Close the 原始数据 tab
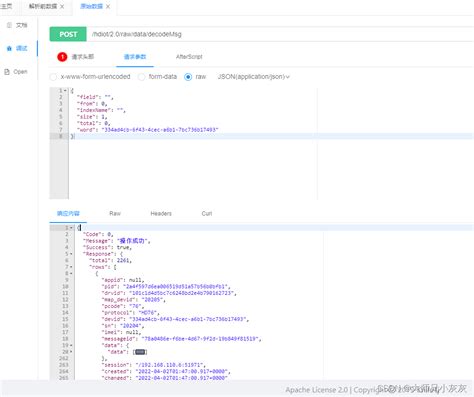Screen dimensions: 474x397 pos(108,6)
